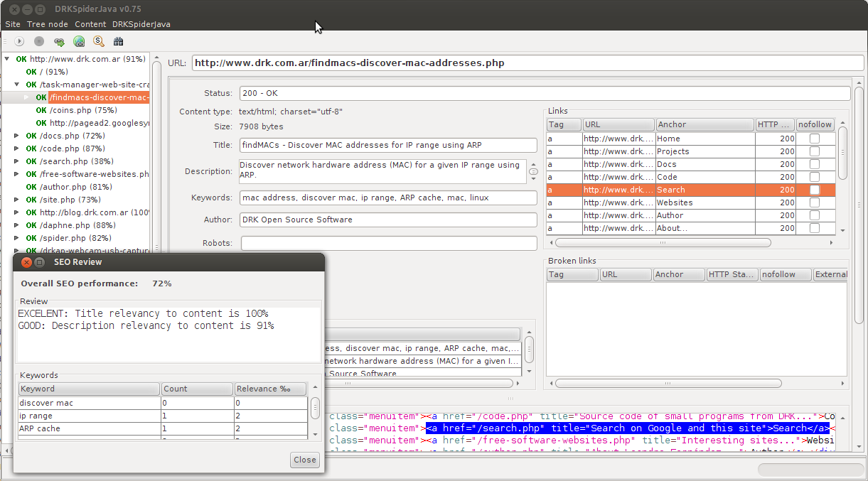Click the chain link with green arrow icon
The width and height of the screenshot is (868, 481).
point(59,42)
